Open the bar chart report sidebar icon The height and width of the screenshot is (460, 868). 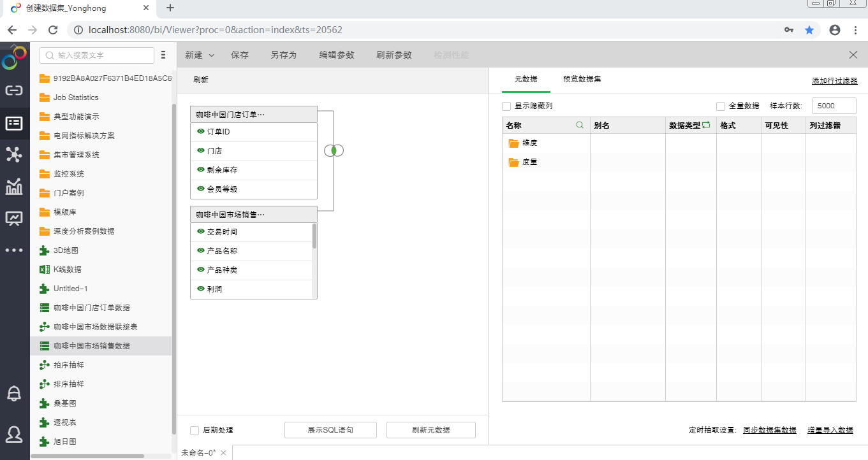click(x=14, y=187)
